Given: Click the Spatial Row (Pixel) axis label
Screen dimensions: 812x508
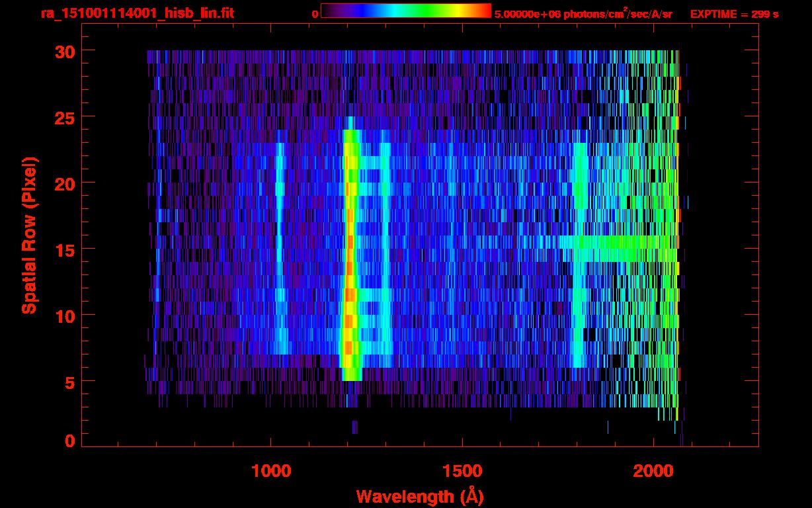Looking at the screenshot, I should pyautogui.click(x=29, y=235).
